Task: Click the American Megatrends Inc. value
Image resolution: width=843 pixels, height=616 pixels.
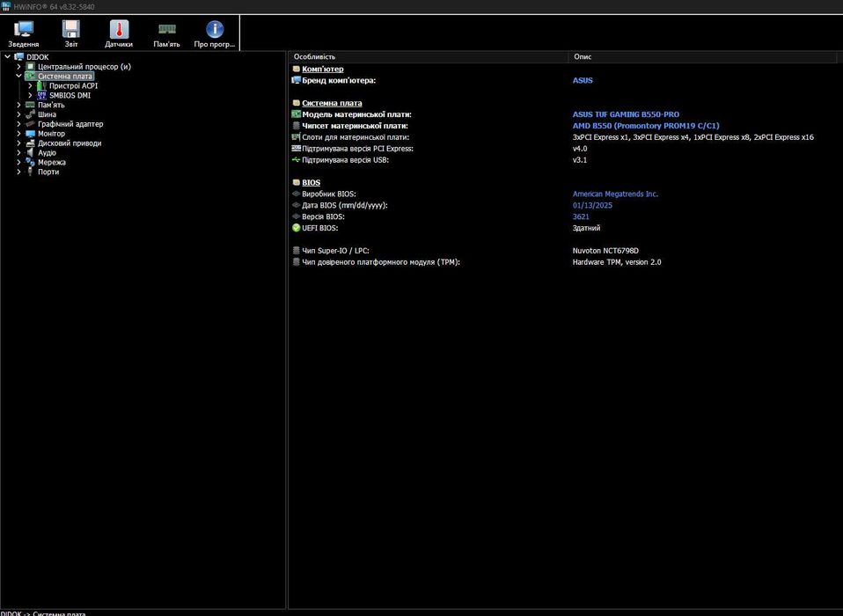Action: click(x=615, y=194)
